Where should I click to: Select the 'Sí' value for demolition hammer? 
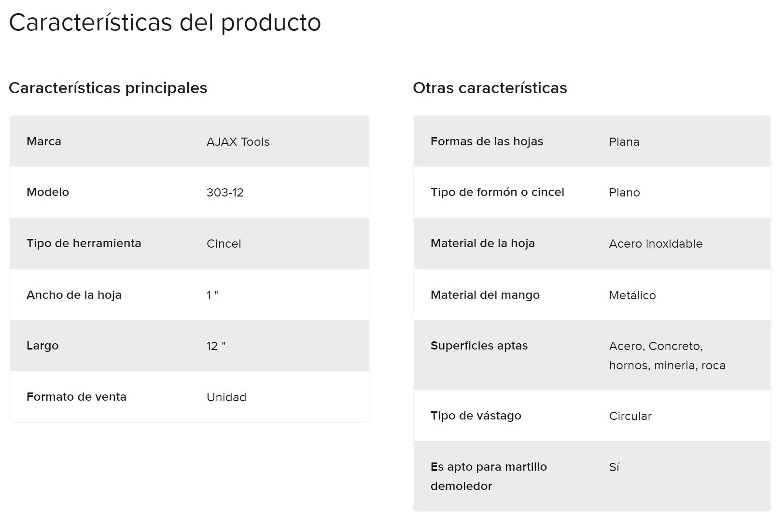[614, 467]
